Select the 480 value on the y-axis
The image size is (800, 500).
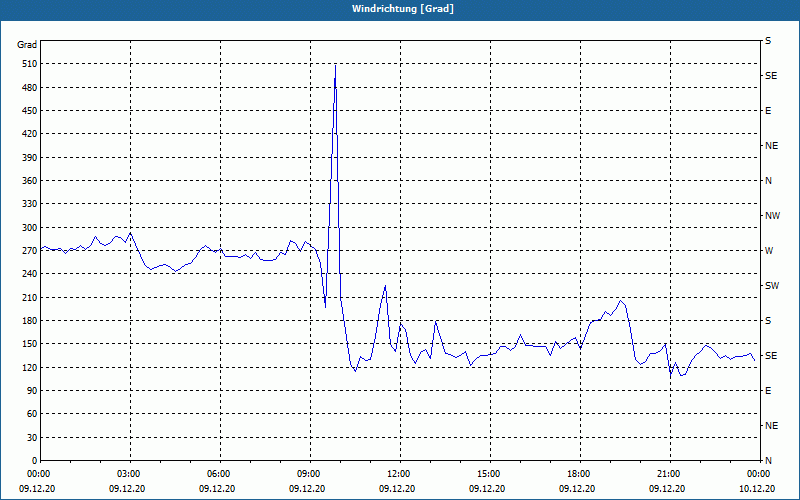pyautogui.click(x=30, y=88)
